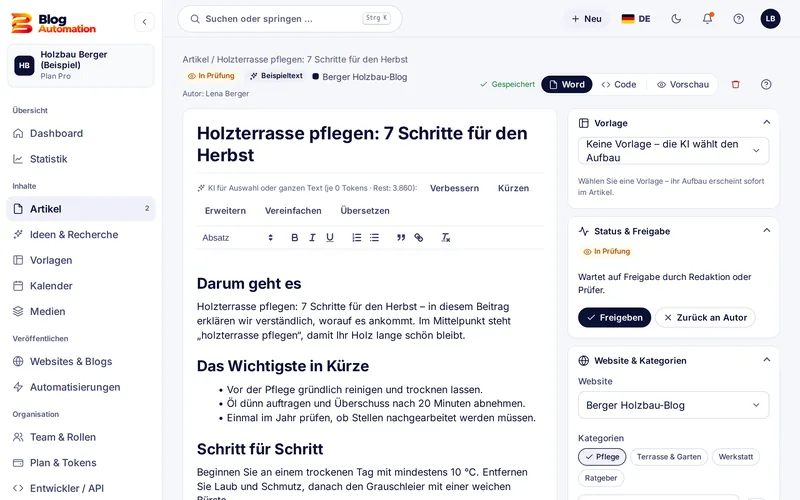Go to the Artikel section
Image resolution: width=800 pixels, height=500 pixels.
pyautogui.click(x=81, y=209)
